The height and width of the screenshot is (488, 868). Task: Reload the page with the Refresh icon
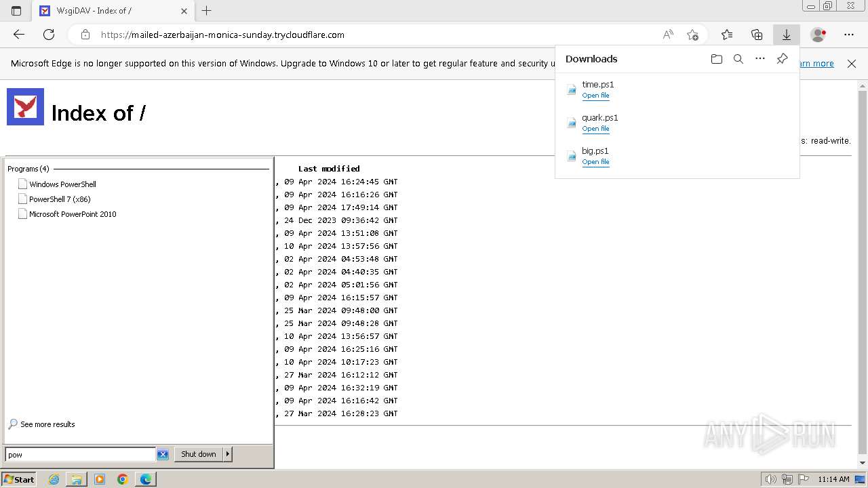(49, 35)
